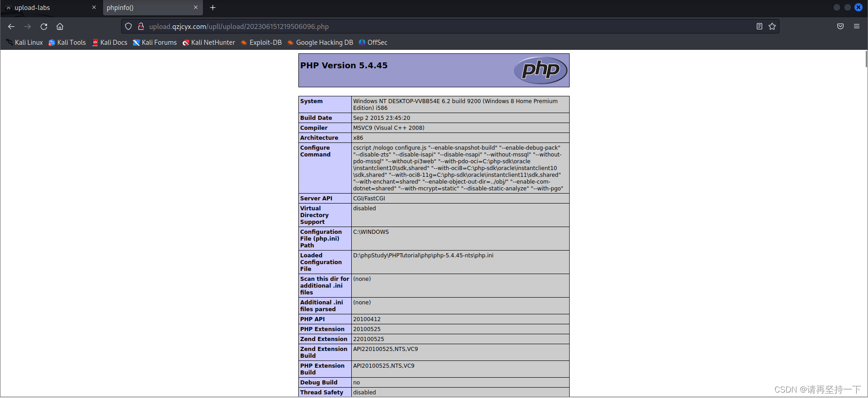Click the Scan this dir label
868x398 pixels.
tap(325, 286)
